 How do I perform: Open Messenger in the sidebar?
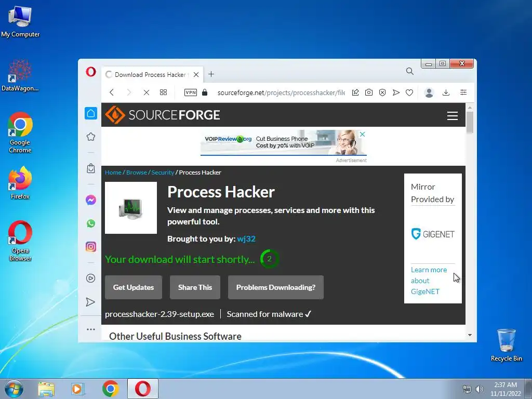point(90,200)
